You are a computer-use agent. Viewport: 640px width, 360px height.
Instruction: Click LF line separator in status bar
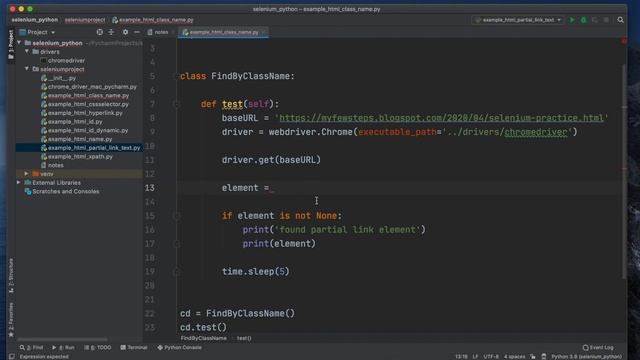coord(475,356)
